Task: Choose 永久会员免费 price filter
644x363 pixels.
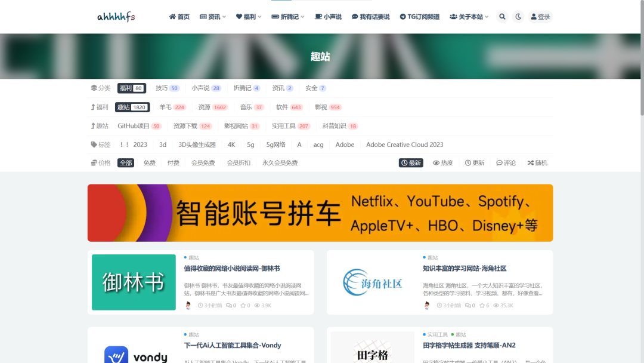Action: [280, 163]
